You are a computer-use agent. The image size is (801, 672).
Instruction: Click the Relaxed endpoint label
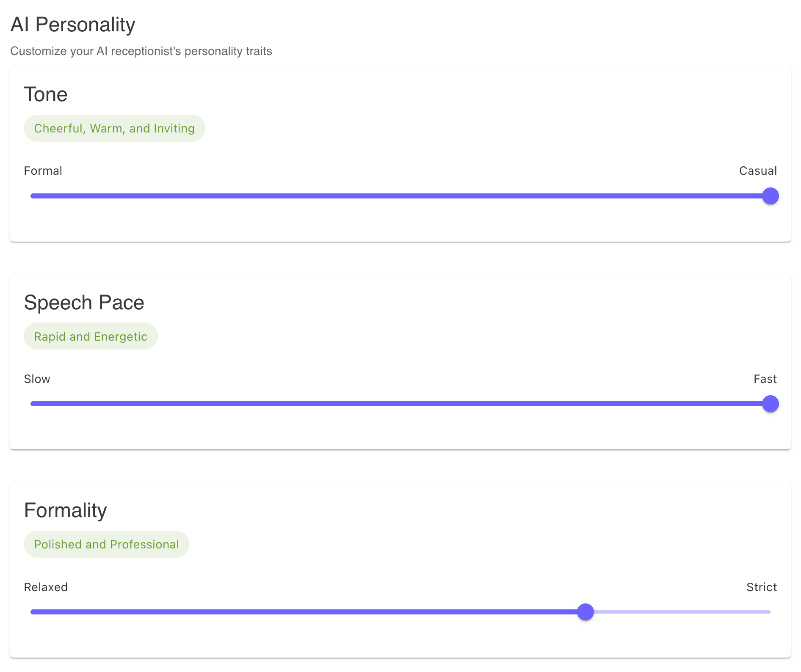46,587
